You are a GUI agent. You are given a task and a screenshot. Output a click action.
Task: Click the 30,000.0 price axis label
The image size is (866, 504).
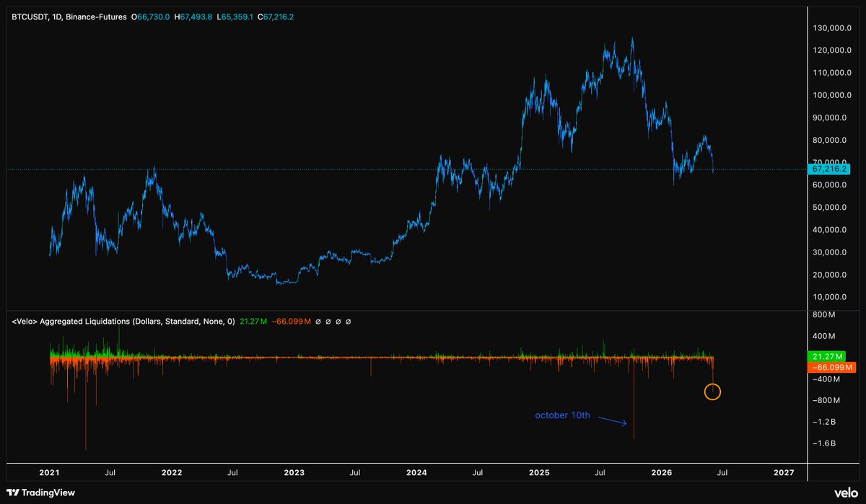[x=829, y=252]
